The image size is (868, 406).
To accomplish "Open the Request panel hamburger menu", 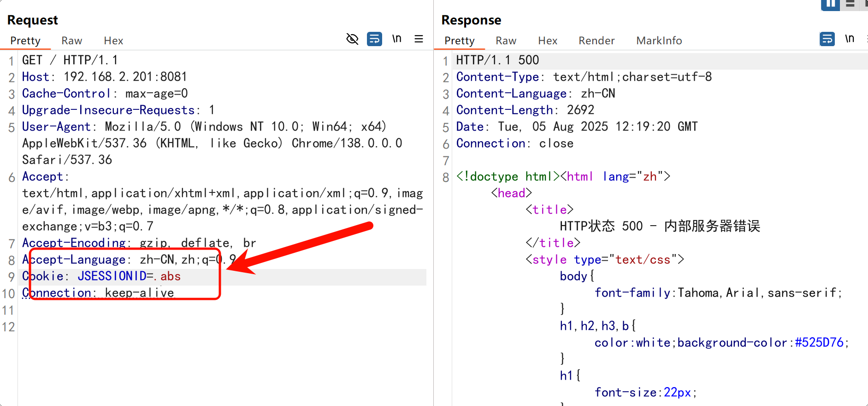I will (x=419, y=39).
